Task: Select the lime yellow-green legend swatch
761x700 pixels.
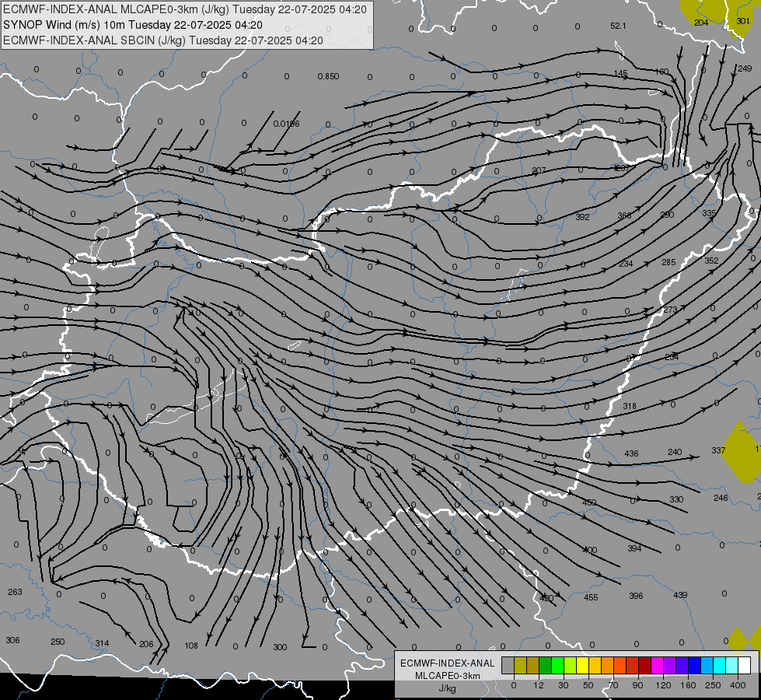Action: click(571, 665)
